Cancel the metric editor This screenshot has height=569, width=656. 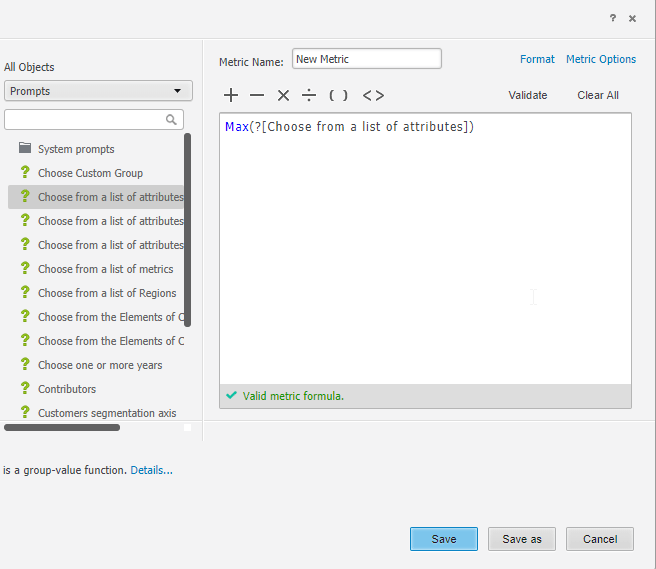coord(600,539)
